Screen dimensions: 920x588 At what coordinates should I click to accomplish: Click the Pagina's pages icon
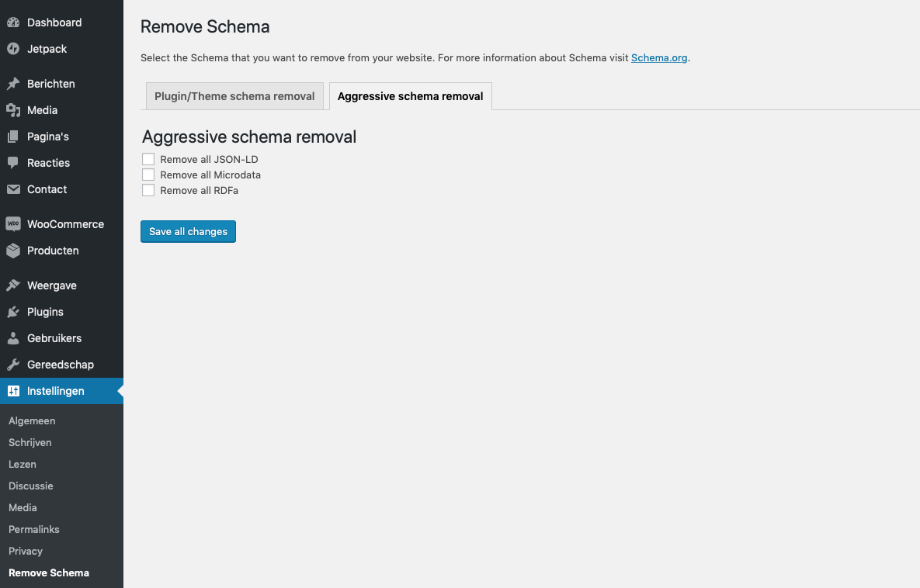pyautogui.click(x=13, y=137)
